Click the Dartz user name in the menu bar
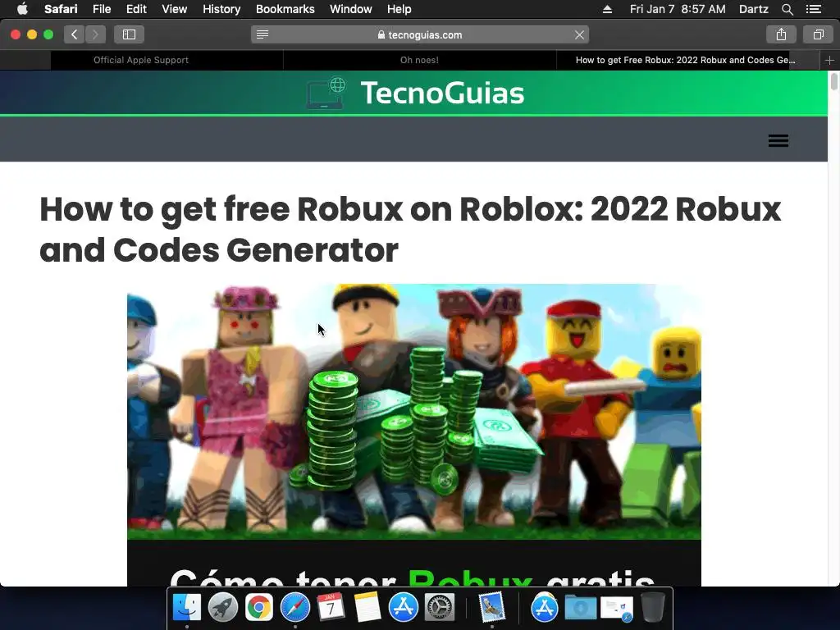Screen dimensions: 840x630 [x=753, y=9]
